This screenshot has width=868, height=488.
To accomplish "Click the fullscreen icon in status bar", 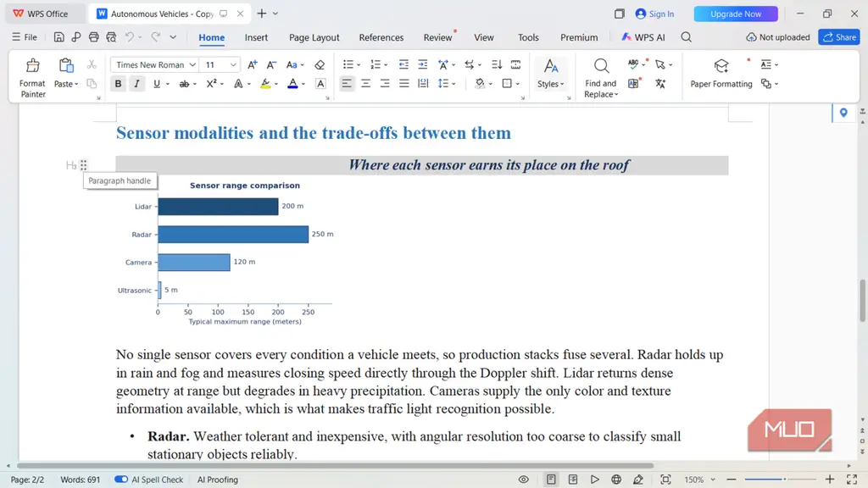I will tap(852, 480).
